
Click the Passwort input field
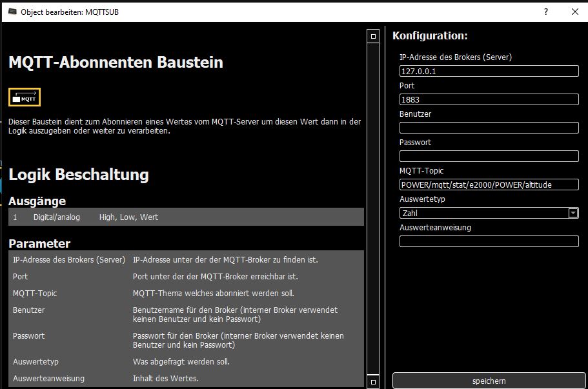pyautogui.click(x=489, y=156)
